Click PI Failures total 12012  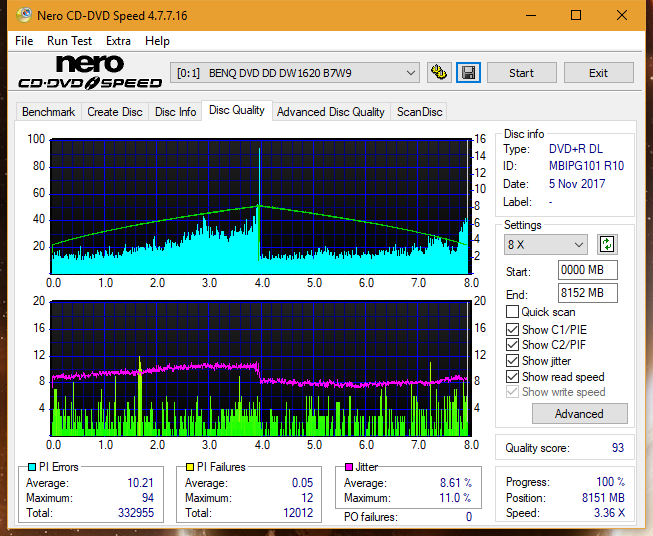[x=298, y=513]
